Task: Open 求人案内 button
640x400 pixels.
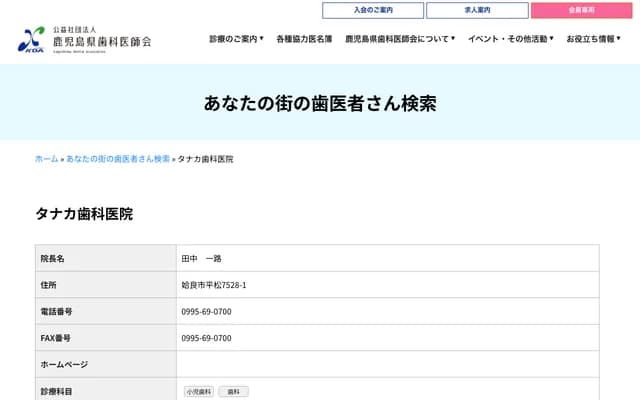Action: (477, 10)
